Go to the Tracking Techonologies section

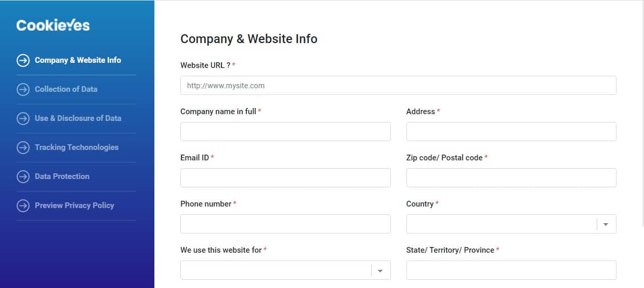76,147
